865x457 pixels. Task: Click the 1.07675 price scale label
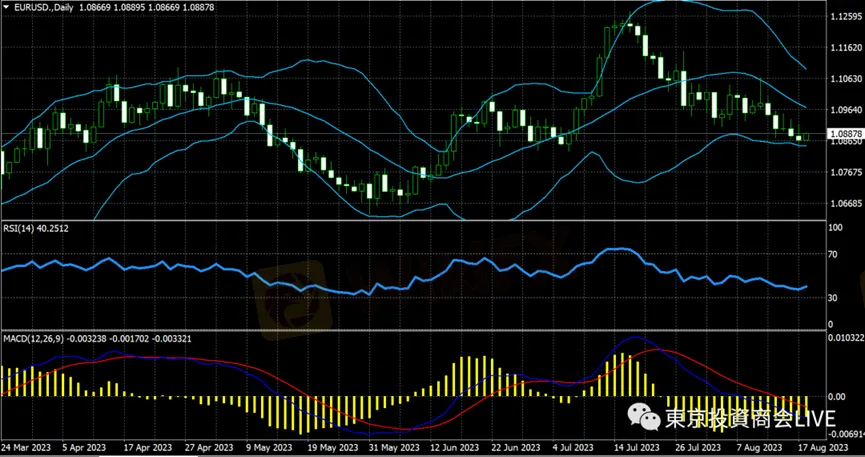(846, 172)
